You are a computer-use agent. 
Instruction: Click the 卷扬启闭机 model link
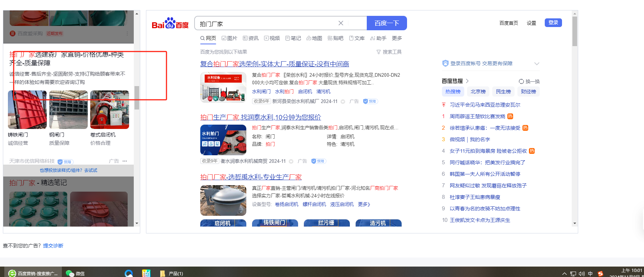click(287, 205)
